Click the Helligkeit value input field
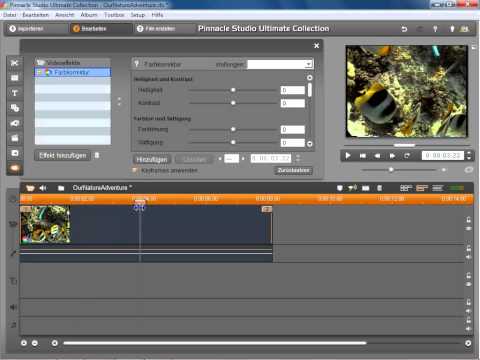The height and width of the screenshot is (360, 480). pyautogui.click(x=293, y=90)
